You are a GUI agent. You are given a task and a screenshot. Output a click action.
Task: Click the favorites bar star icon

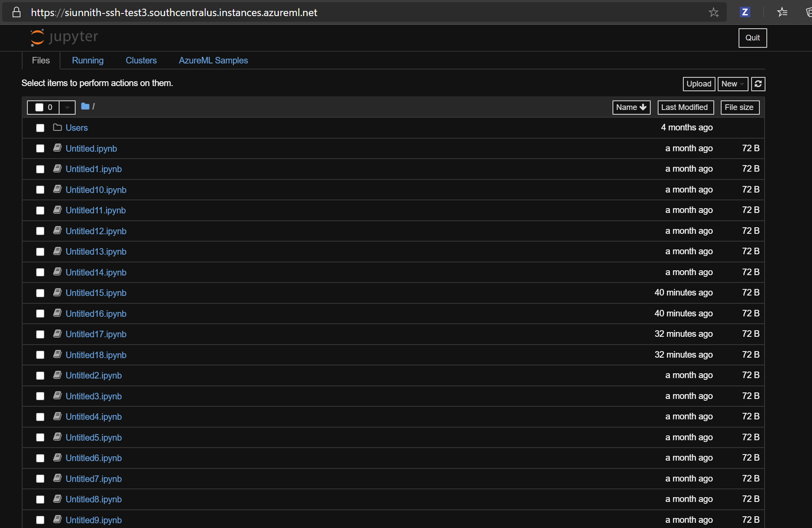tap(782, 12)
